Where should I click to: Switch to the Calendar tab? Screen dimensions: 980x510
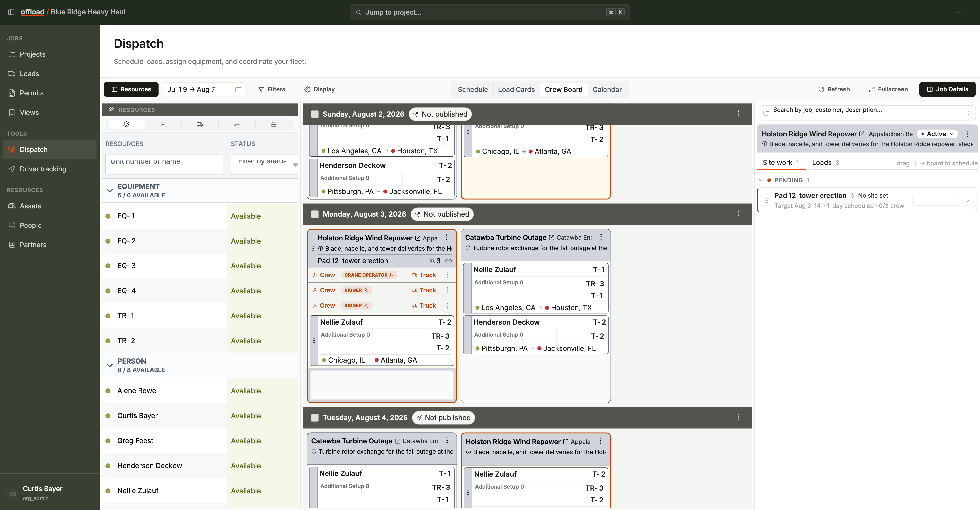click(x=607, y=89)
